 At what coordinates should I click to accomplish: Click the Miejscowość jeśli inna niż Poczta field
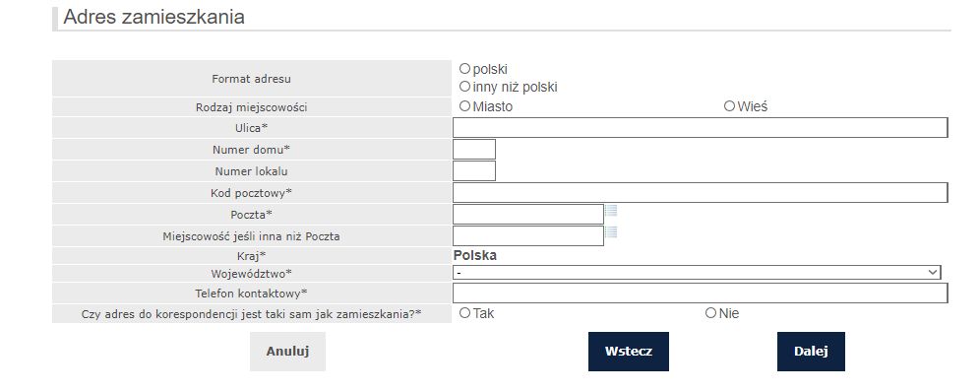pyautogui.click(x=528, y=235)
